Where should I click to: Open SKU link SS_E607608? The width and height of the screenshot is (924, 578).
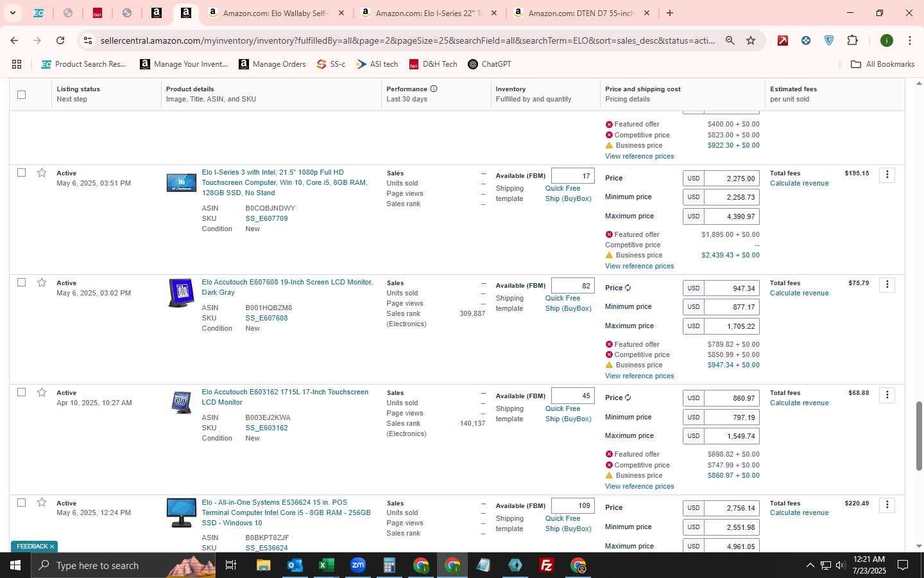[x=266, y=318]
